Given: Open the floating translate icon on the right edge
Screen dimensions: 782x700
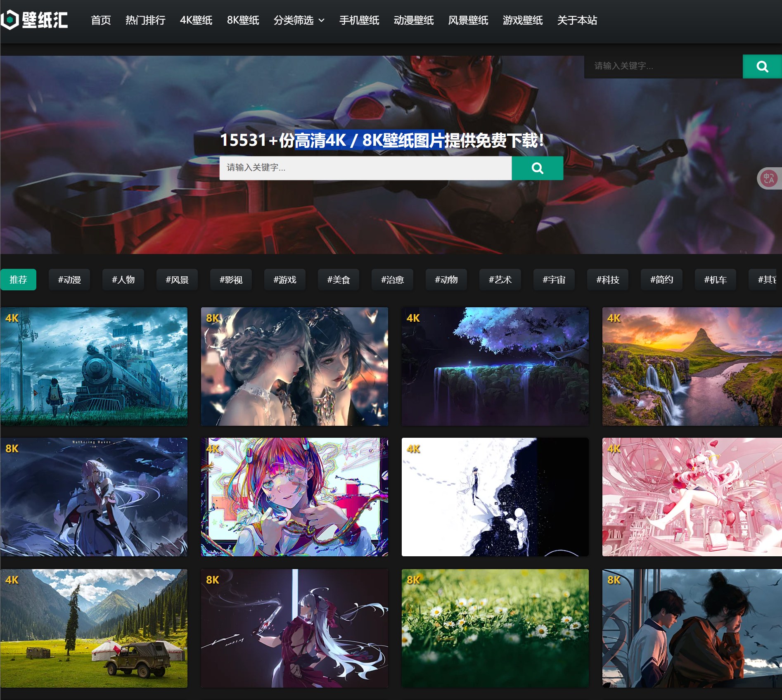Looking at the screenshot, I should (768, 178).
